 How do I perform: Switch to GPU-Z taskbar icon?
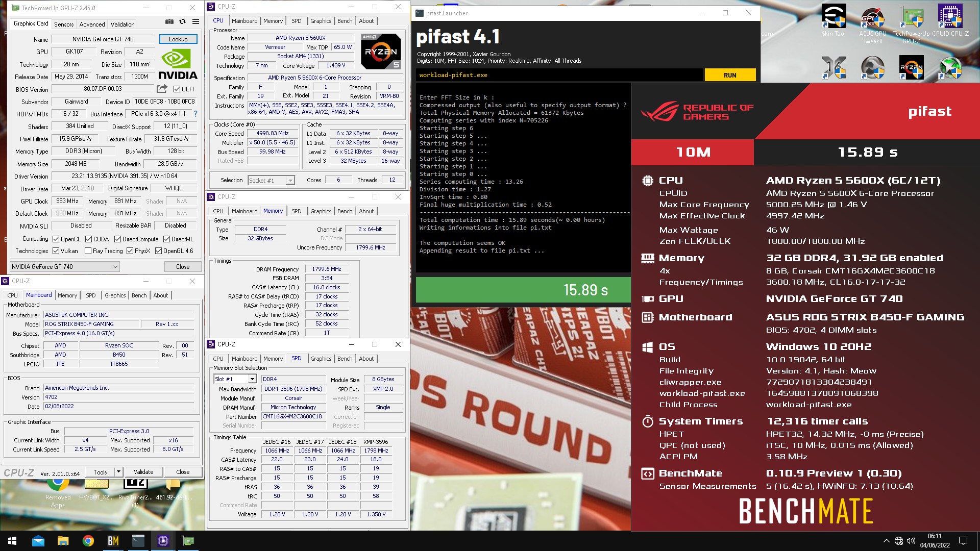(x=188, y=541)
